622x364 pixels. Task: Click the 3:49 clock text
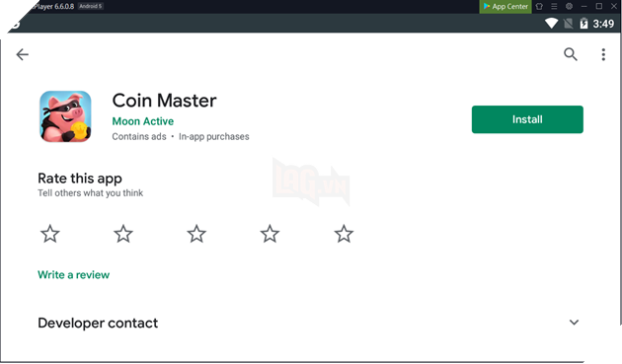[x=603, y=24]
